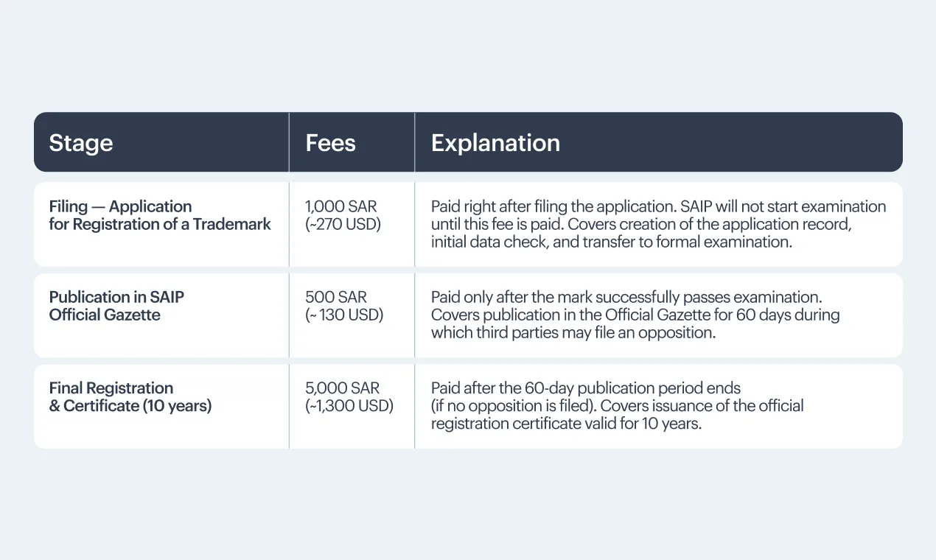Select the Fees column header
936x560 pixels.
(x=330, y=143)
